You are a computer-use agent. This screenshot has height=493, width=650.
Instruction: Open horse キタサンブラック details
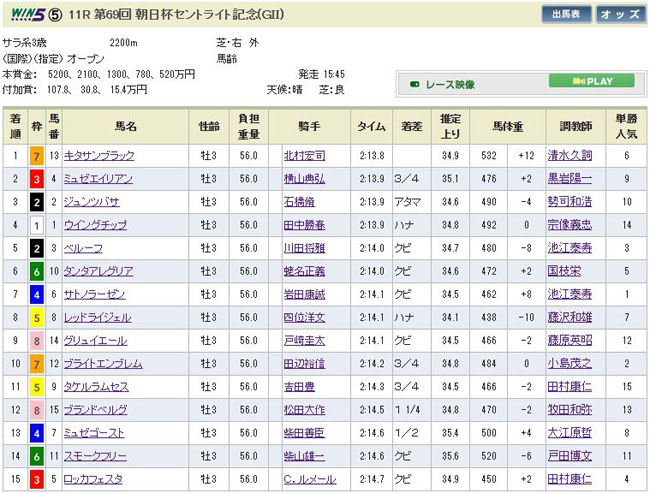[99, 156]
